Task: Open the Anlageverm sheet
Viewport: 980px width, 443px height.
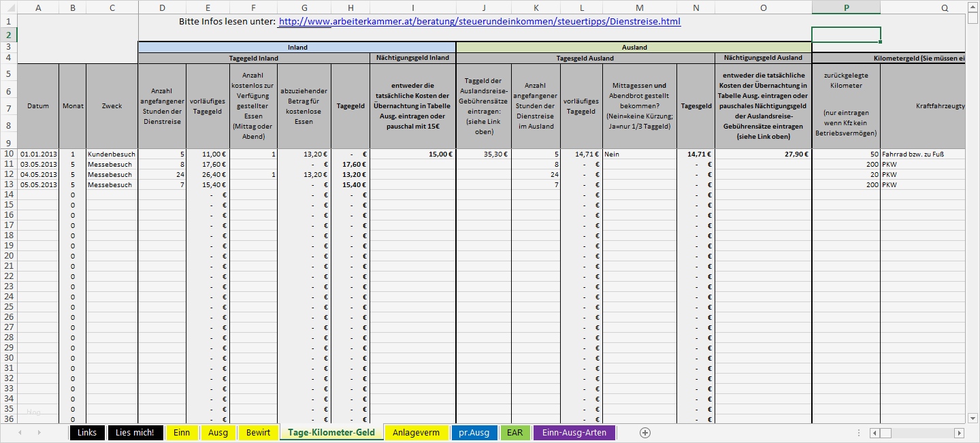Action: tap(416, 433)
